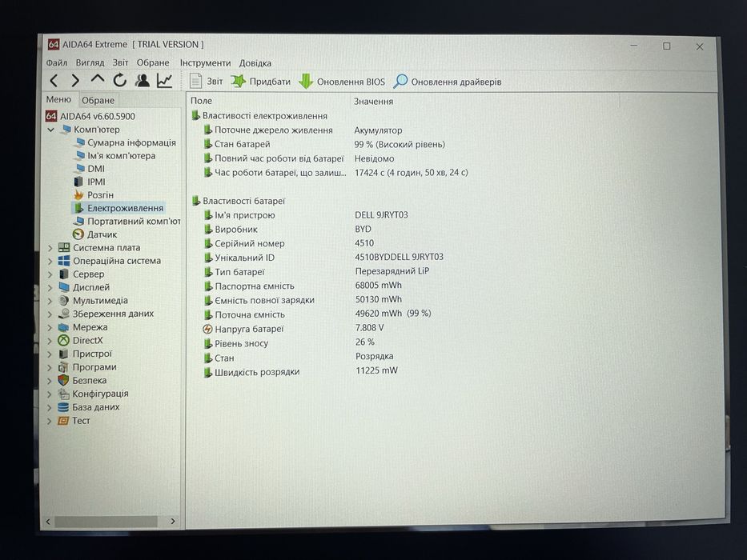Click the Мультимедіа speaker icon
The image size is (747, 560).
coord(64,301)
